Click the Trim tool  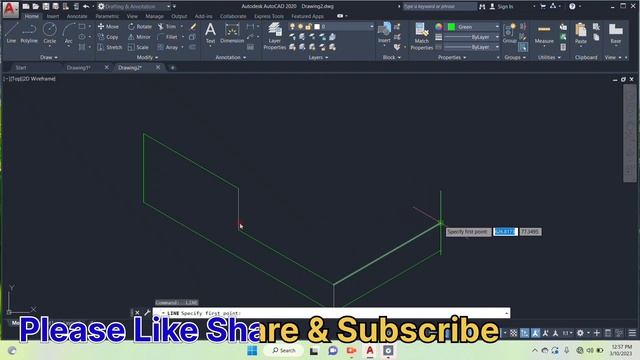tap(167, 27)
